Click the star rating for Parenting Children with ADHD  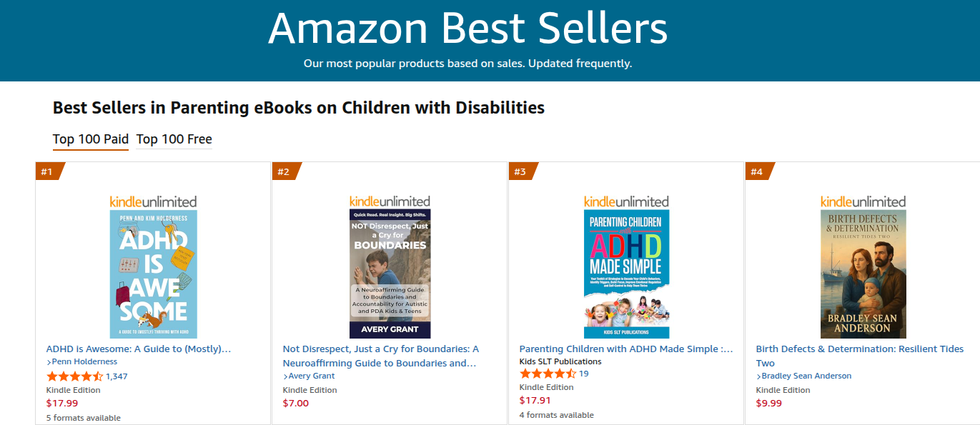click(547, 374)
